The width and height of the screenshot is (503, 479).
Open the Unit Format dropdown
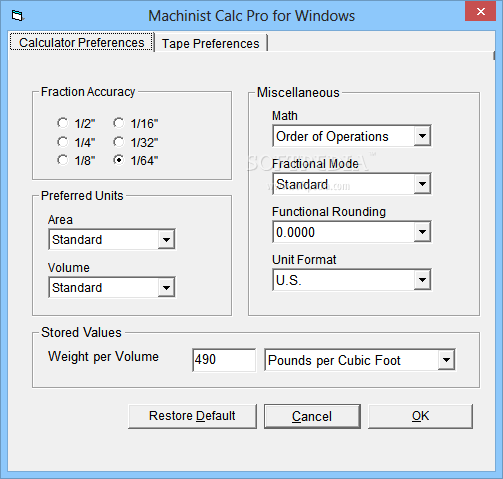(x=422, y=280)
